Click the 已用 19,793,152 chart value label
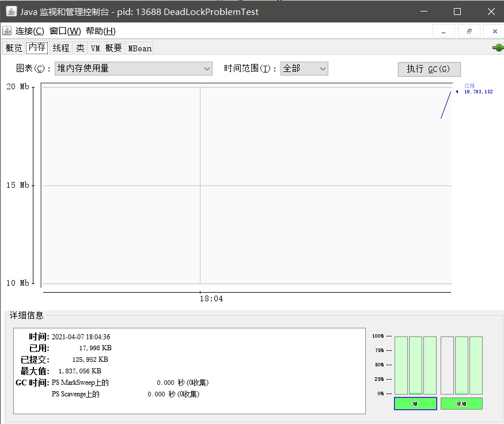This screenshot has width=504, height=424. [478, 89]
